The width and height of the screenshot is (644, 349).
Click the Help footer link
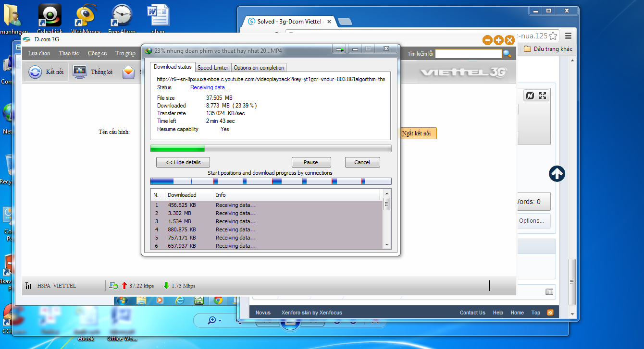(498, 313)
